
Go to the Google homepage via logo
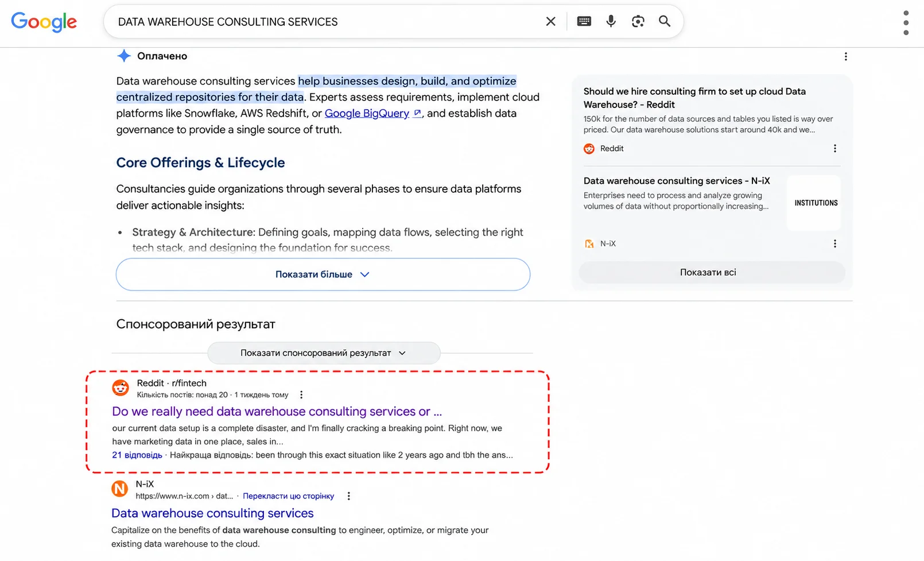point(44,22)
